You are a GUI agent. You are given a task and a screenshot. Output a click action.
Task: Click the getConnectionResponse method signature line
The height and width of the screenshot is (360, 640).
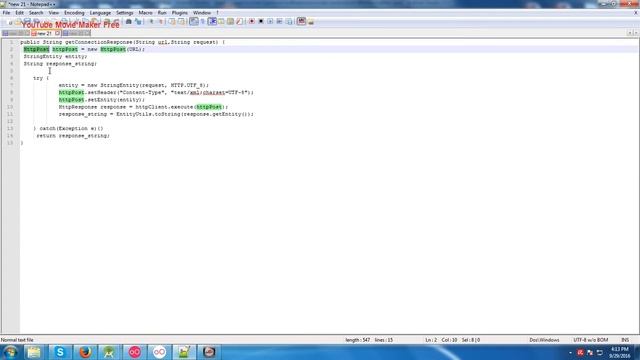click(122, 42)
